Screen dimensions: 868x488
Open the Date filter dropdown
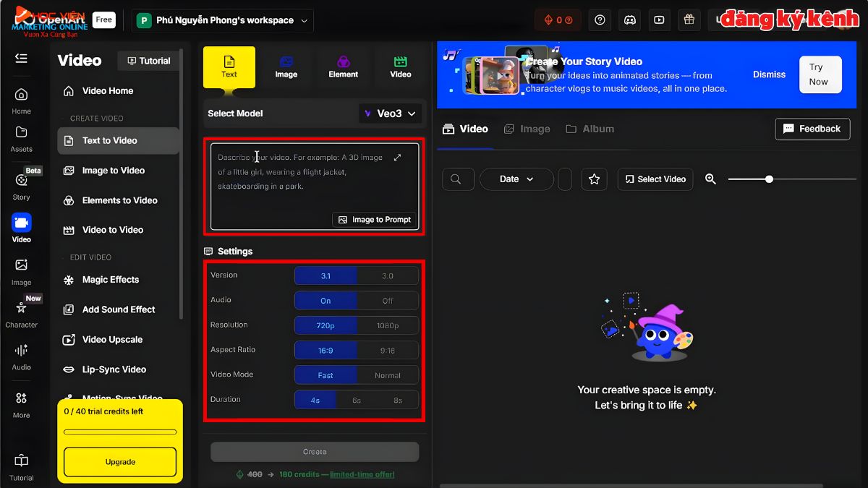[x=516, y=179]
